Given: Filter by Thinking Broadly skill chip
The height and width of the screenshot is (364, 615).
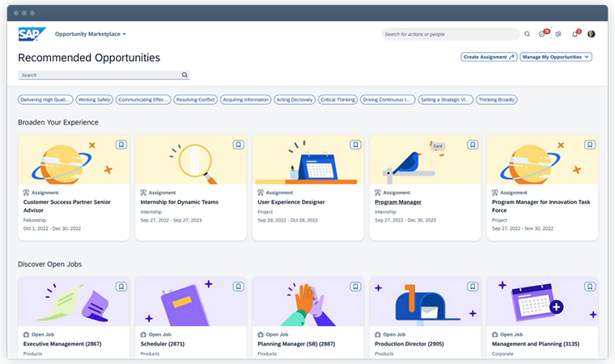Looking at the screenshot, I should (497, 99).
